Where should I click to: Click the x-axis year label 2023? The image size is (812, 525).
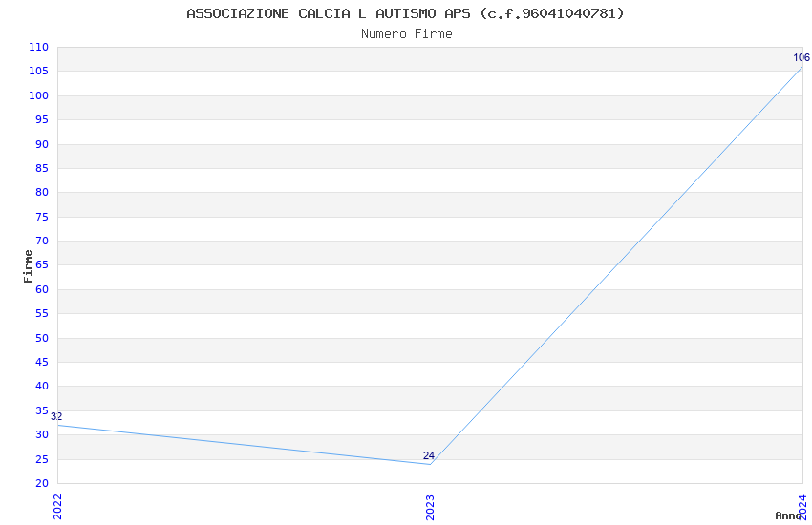coord(430,507)
